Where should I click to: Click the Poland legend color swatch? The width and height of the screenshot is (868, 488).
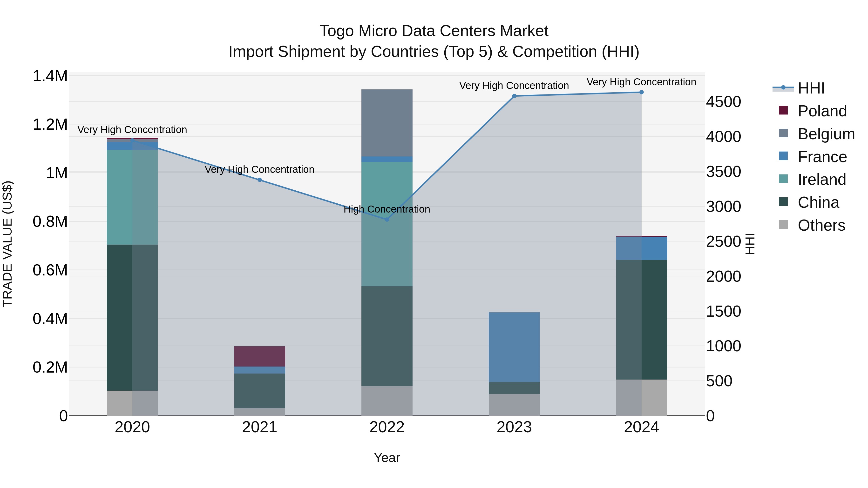pos(783,110)
